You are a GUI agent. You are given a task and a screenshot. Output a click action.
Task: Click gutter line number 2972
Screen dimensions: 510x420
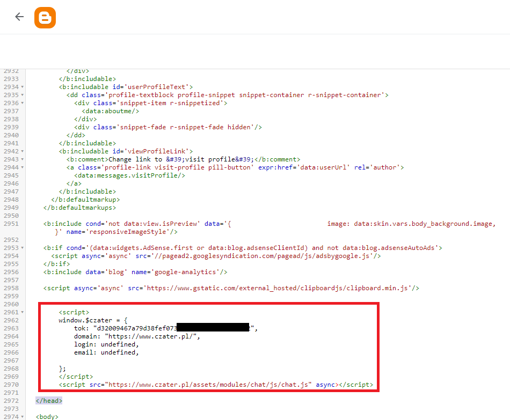click(11, 401)
